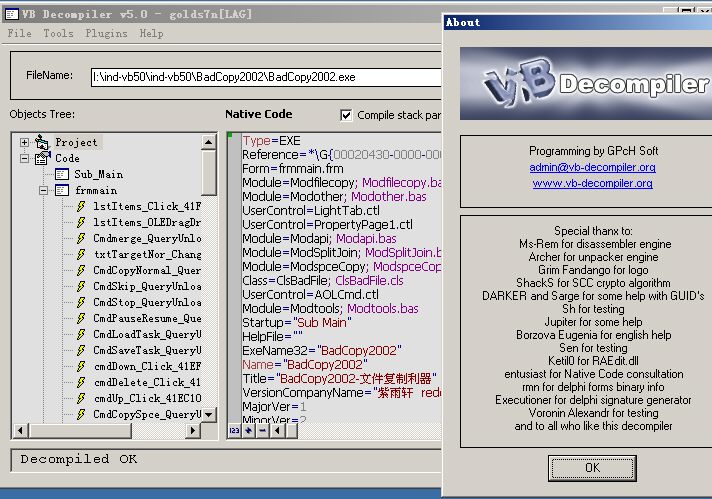Screen dimensions: 712x499
Task: Click the 'Decompiled OK' status bar text
Action: click(x=79, y=459)
